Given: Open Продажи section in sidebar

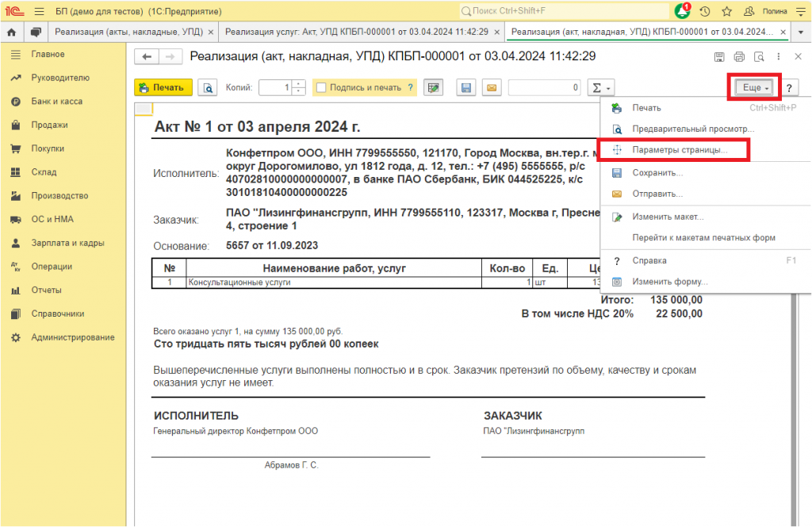Looking at the screenshot, I should click(49, 125).
